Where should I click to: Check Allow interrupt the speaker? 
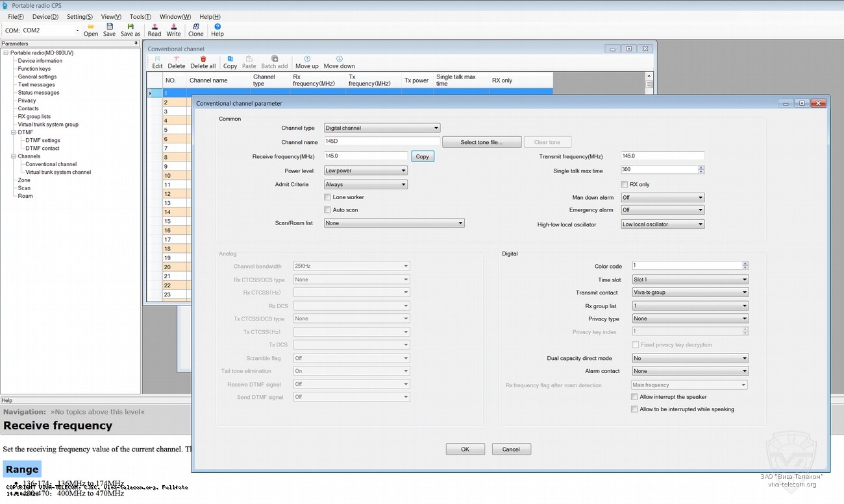pyautogui.click(x=634, y=397)
